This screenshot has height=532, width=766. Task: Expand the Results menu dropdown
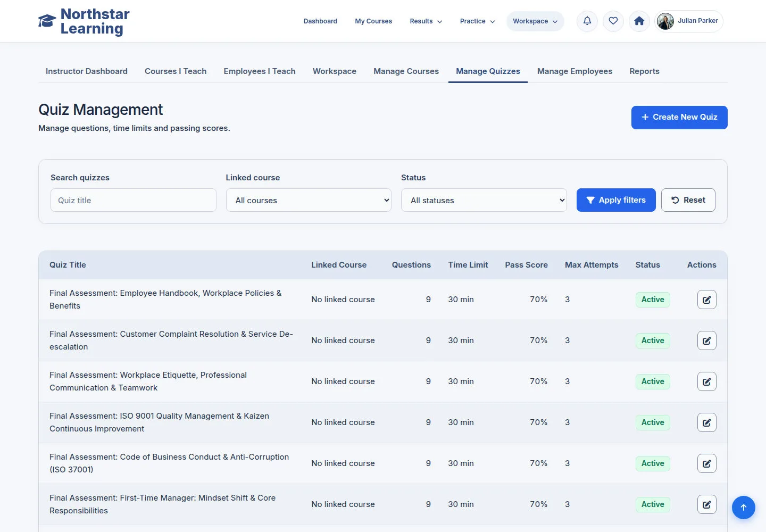pos(426,21)
